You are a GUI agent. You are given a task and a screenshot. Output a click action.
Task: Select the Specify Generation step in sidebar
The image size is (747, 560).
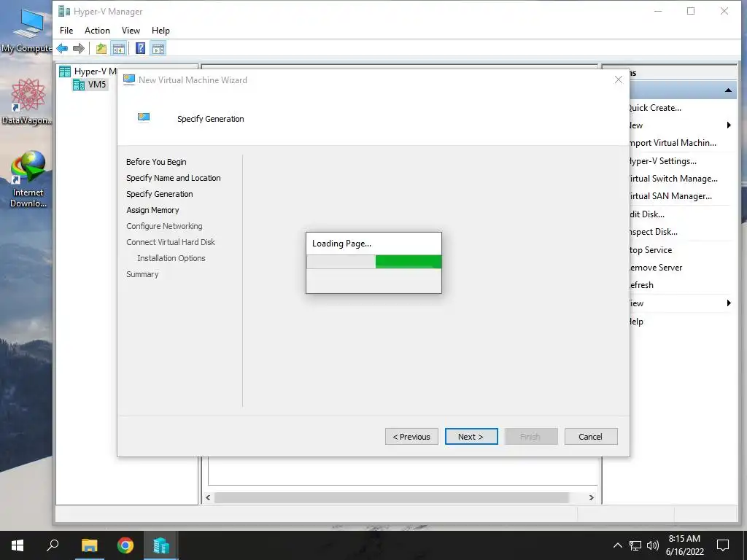(x=160, y=194)
